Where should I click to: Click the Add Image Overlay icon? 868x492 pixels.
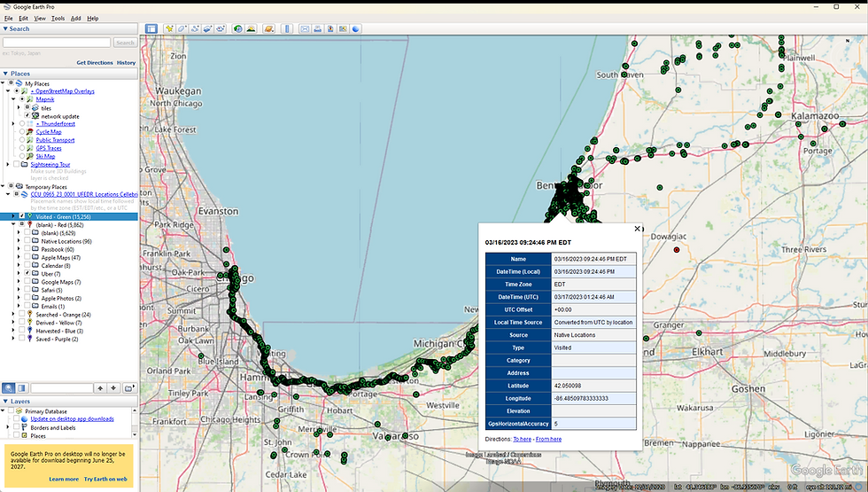207,28
